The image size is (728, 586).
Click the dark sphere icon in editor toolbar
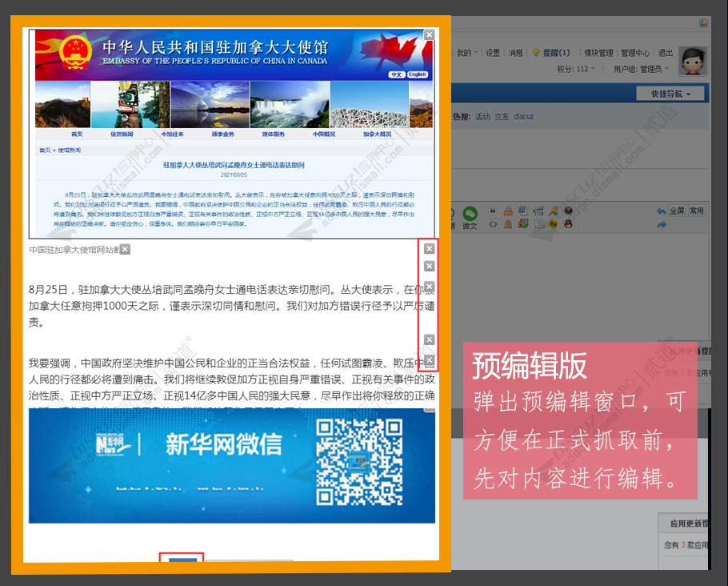pos(568,211)
